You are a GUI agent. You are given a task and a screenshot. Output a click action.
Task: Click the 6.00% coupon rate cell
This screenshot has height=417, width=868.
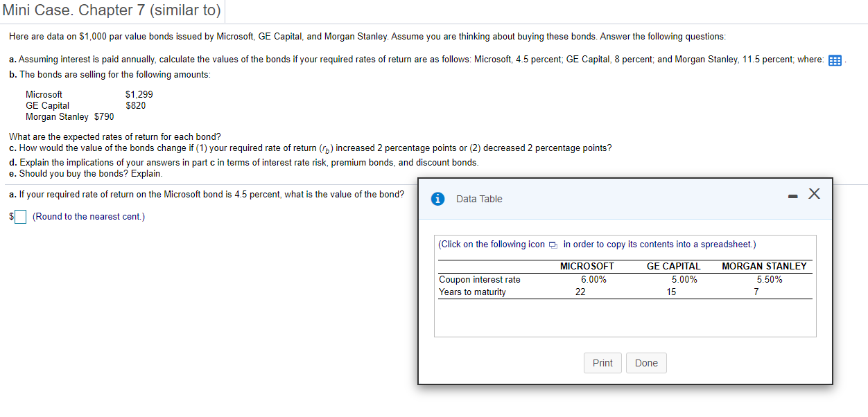point(593,280)
